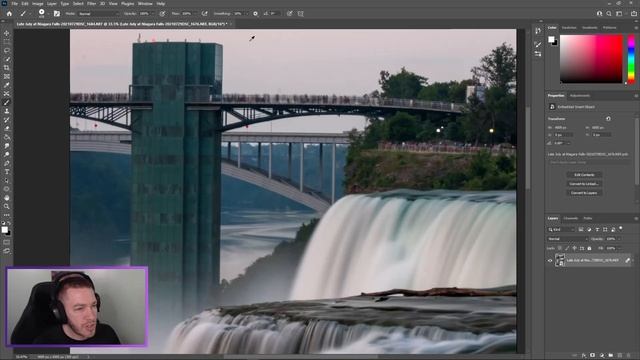Open the layer Fill dropdown arrow
This screenshot has width=640, height=360.
click(619, 248)
